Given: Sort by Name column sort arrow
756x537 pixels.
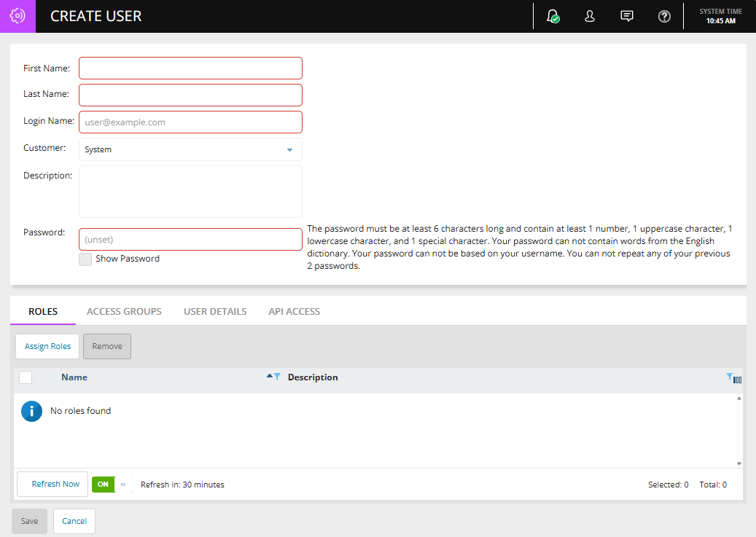Looking at the screenshot, I should click(x=269, y=376).
